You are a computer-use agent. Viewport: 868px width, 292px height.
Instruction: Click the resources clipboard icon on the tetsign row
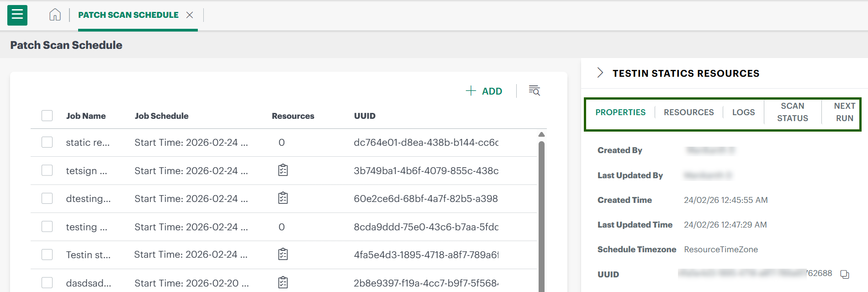click(283, 170)
